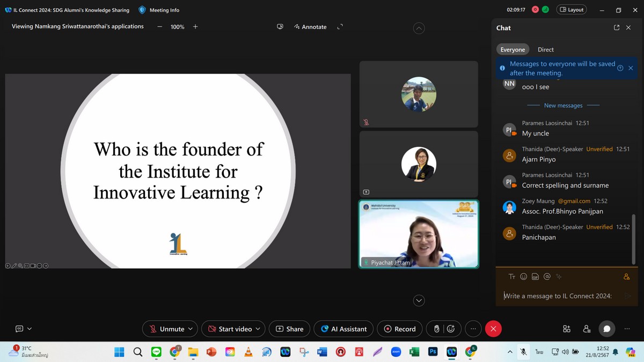Expand the closed captions dropdown arrow
This screenshot has width=644, height=362.
coord(30,329)
